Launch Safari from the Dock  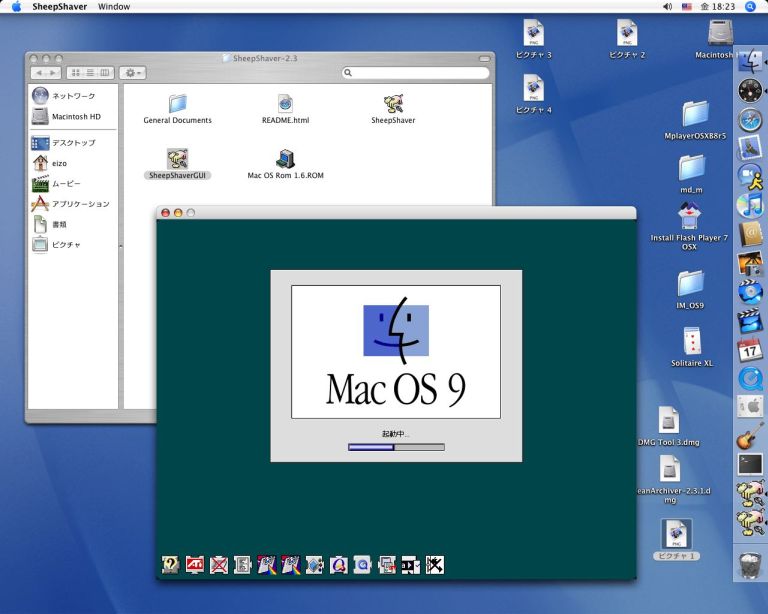click(750, 120)
